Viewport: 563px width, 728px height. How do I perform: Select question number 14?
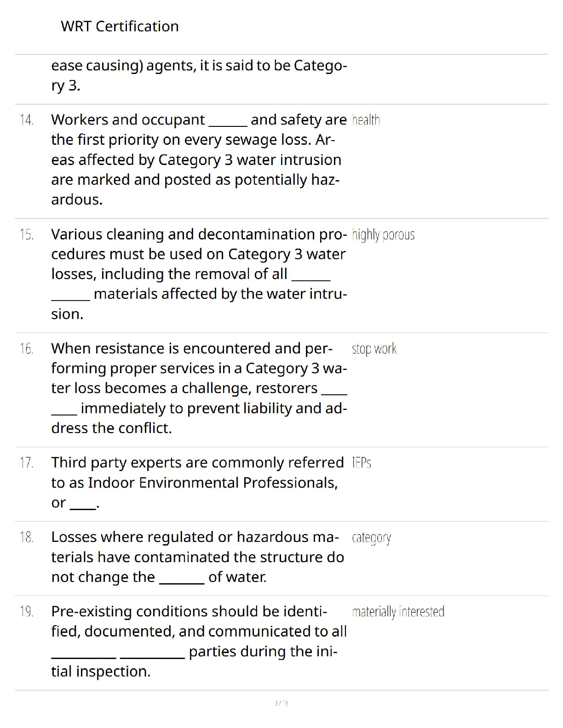[x=27, y=120]
